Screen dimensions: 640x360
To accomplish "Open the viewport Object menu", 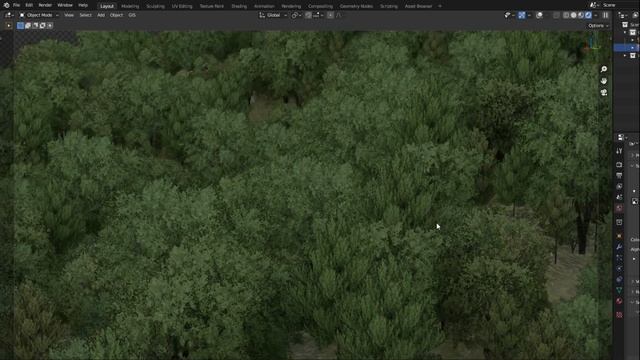I will click(116, 15).
